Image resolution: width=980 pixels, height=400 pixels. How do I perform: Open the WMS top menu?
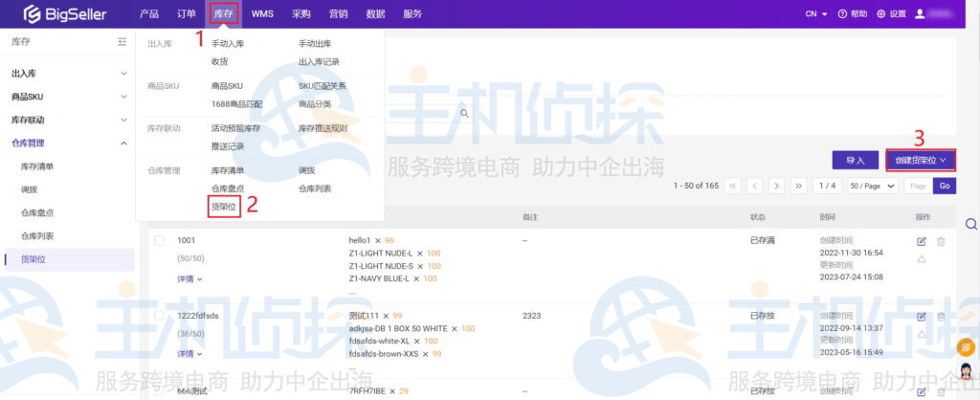(x=262, y=13)
